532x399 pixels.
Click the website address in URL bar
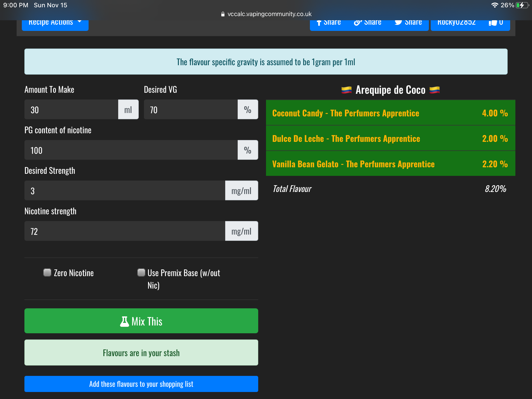269,14
